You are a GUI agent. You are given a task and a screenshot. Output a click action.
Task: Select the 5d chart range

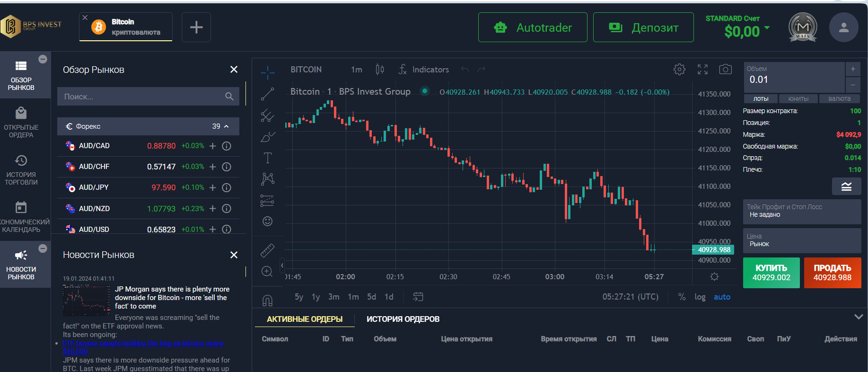click(x=372, y=297)
